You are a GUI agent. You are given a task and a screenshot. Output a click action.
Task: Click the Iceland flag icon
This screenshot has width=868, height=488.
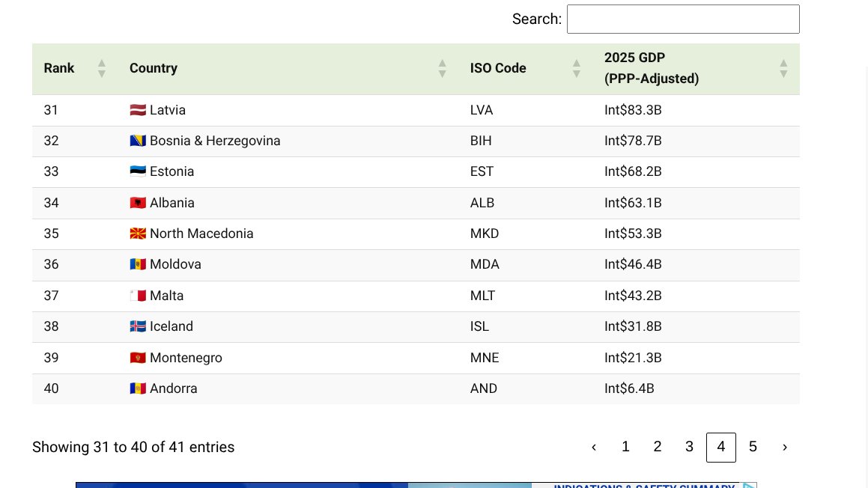138,326
